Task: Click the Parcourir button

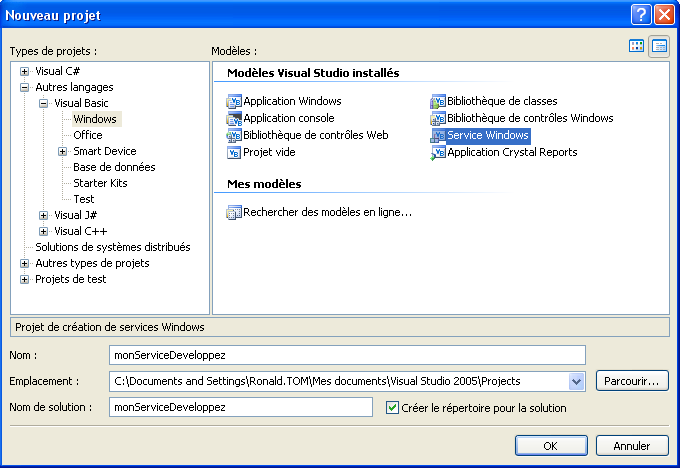Action: point(632,381)
